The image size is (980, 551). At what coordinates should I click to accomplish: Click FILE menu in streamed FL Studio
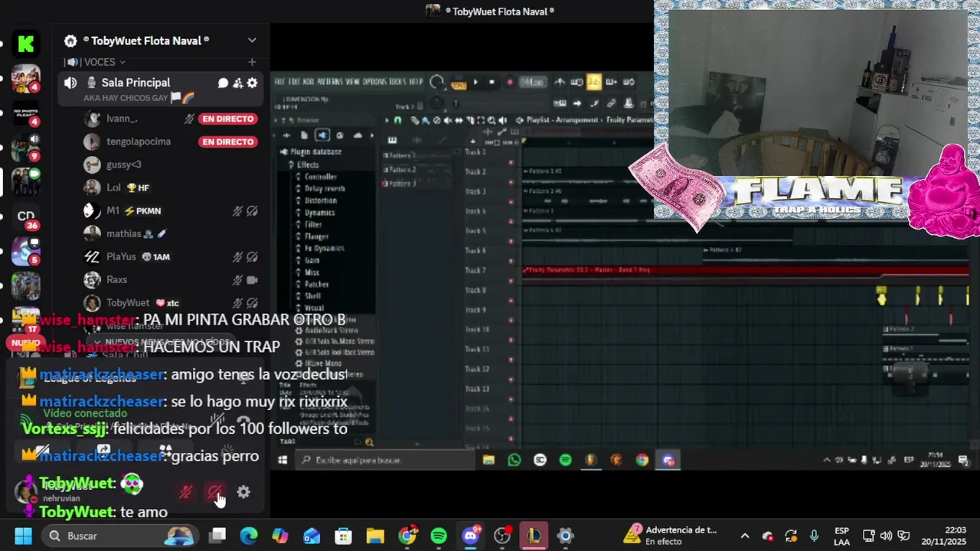280,82
